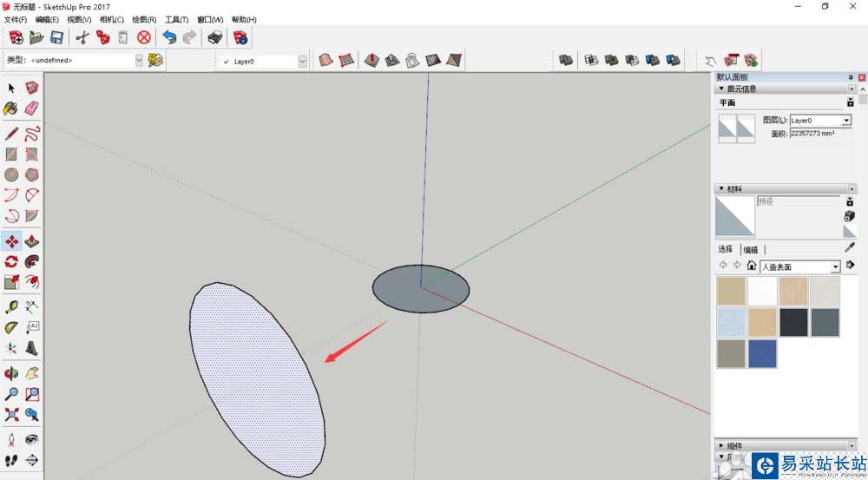Open the 图层 Layer0 dropdown in entity info
This screenshot has height=480, width=868.
click(846, 120)
